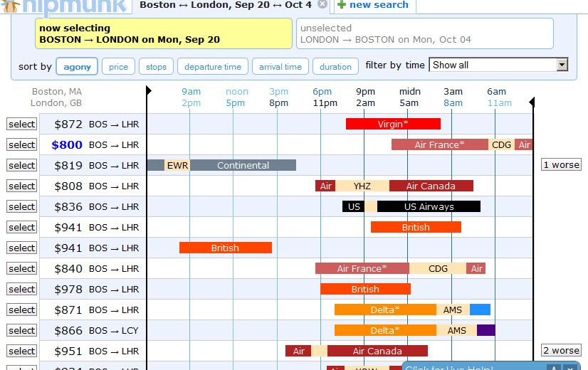588x370 pixels.
Task: Click the green plus new search icon
Action: (x=342, y=5)
